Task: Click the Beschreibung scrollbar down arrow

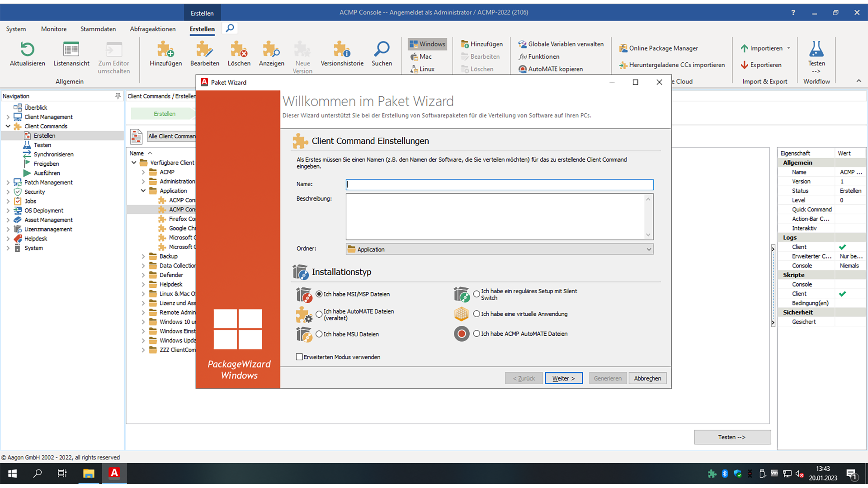Action: 648,235
